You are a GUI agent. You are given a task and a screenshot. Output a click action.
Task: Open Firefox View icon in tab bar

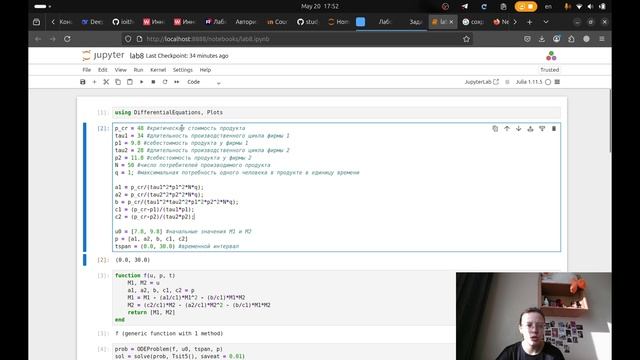coord(36,22)
